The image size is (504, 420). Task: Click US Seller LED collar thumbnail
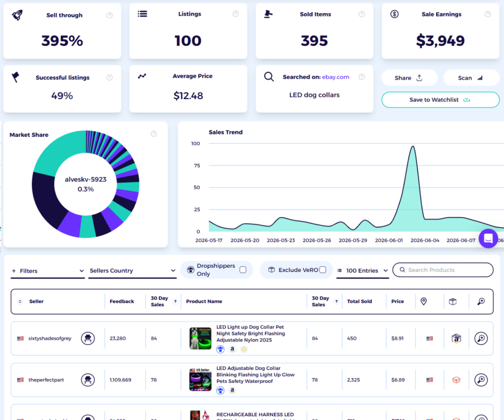tap(200, 380)
